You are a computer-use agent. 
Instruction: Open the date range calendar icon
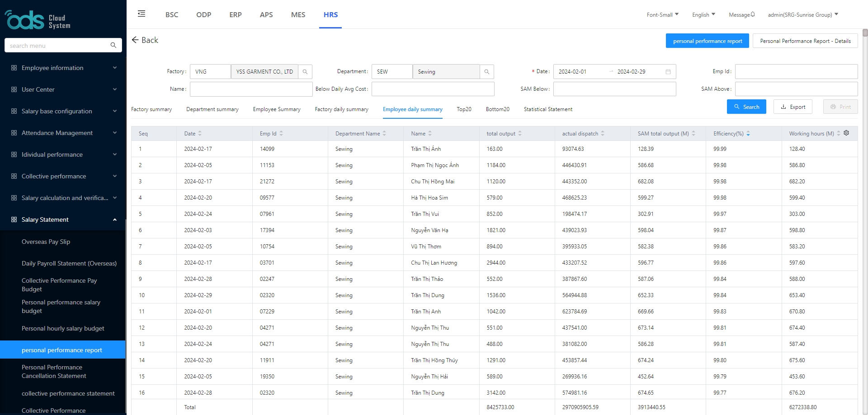pos(668,72)
